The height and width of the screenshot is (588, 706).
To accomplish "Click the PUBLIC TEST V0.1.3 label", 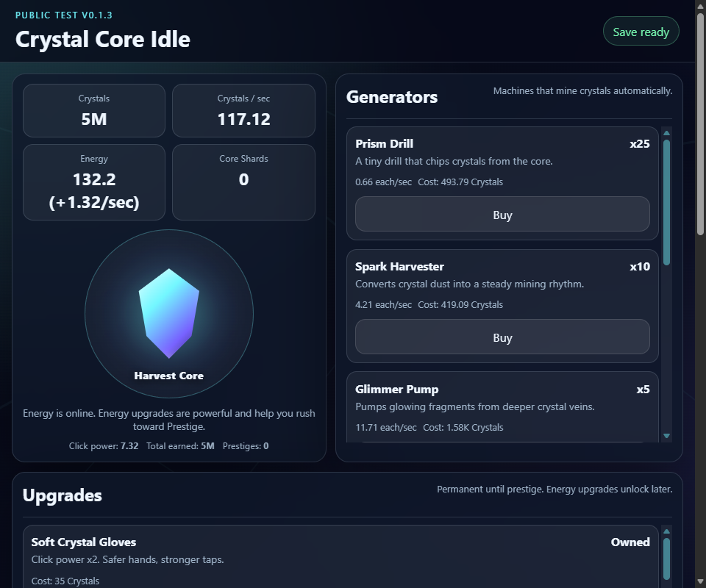I will pos(64,15).
